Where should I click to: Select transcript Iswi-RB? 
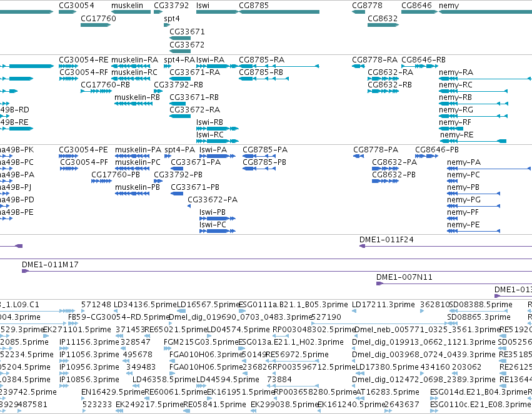209,122
